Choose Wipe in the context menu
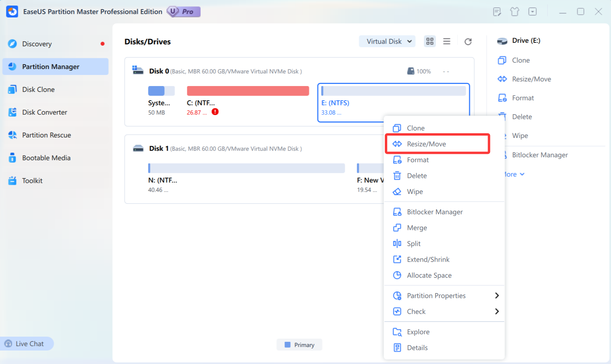611x364 pixels. (x=444, y=192)
